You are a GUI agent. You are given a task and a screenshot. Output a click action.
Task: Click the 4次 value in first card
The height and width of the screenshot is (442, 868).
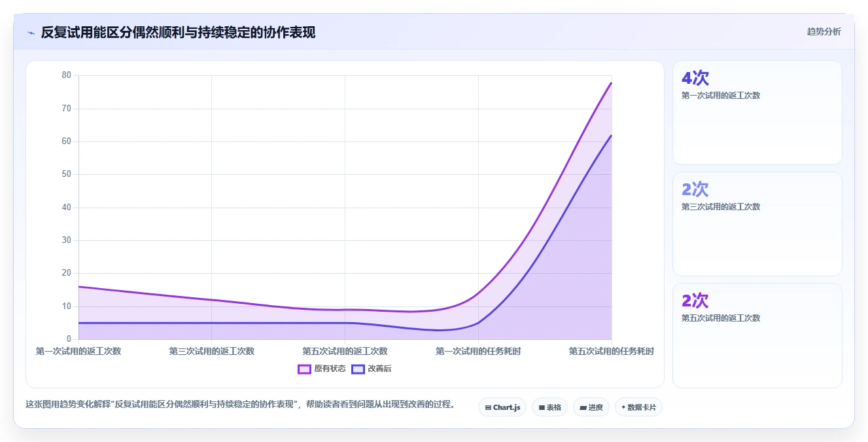695,79
